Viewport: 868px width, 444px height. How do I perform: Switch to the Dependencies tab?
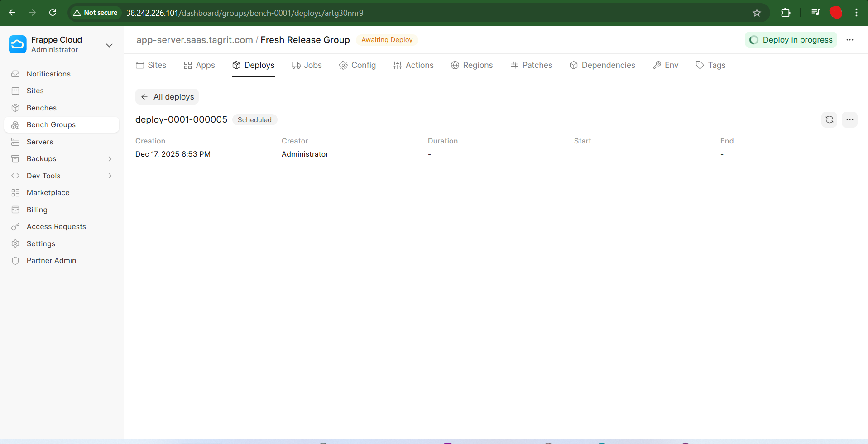point(602,65)
